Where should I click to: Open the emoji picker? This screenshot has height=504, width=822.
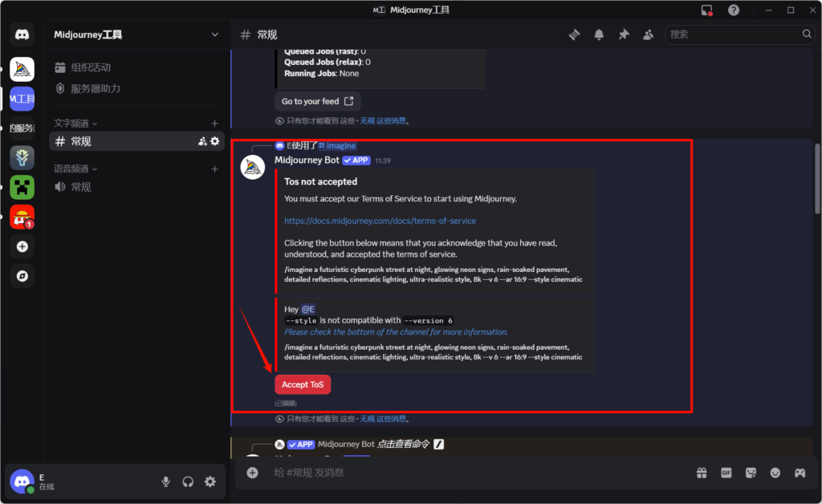click(775, 473)
